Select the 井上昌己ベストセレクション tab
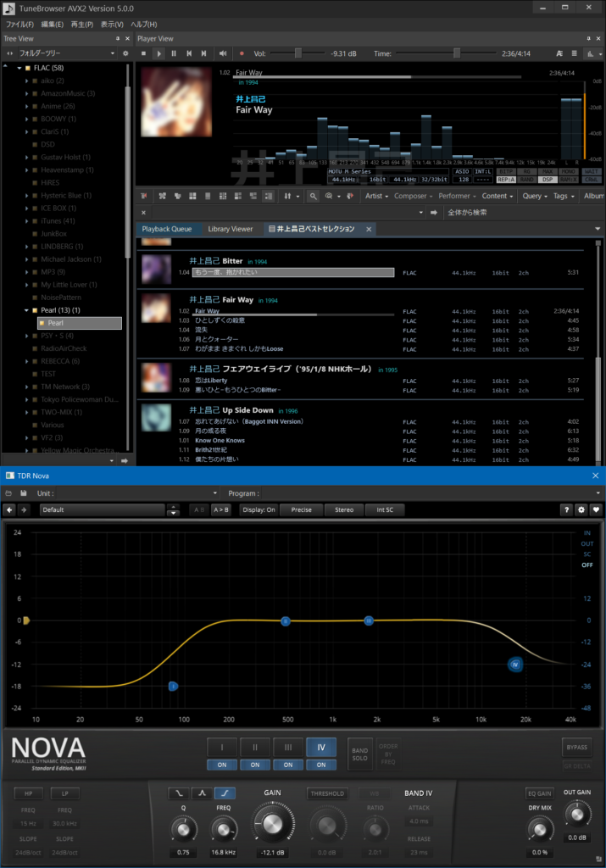 pyautogui.click(x=315, y=229)
